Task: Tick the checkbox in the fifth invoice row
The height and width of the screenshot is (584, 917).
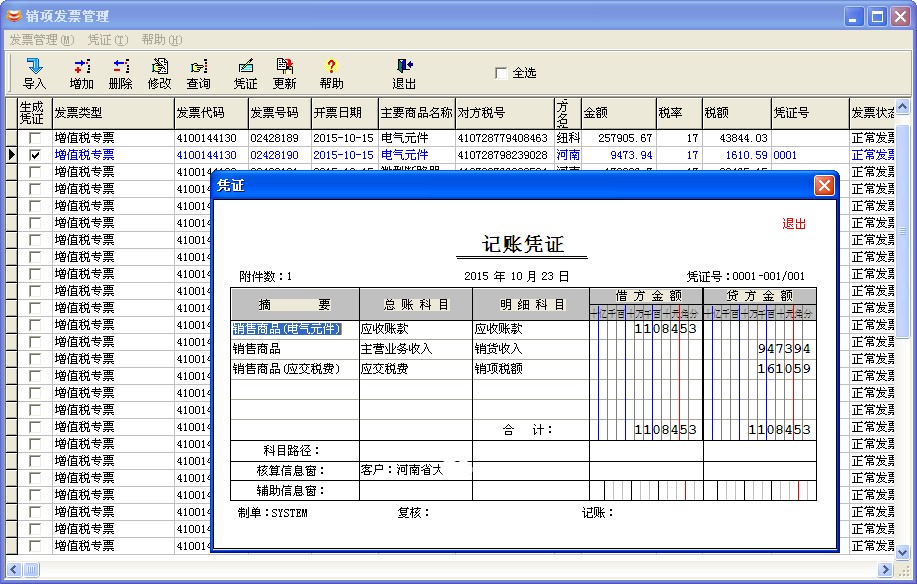Action: click(35, 206)
